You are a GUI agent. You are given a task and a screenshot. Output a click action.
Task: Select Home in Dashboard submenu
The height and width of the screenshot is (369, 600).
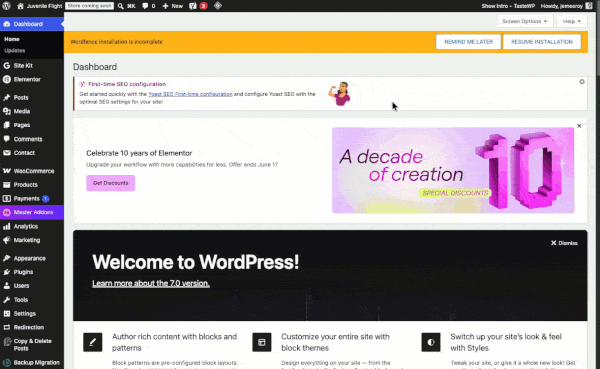pyautogui.click(x=12, y=39)
